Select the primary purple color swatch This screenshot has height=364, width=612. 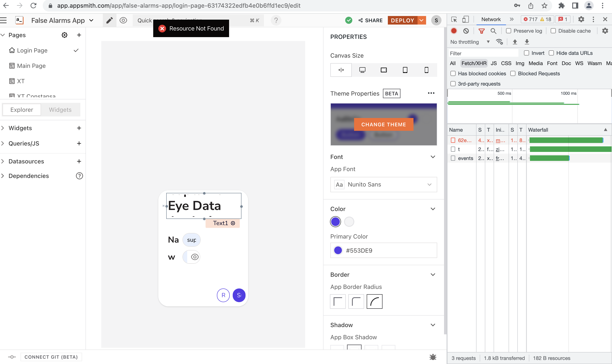tap(335, 222)
